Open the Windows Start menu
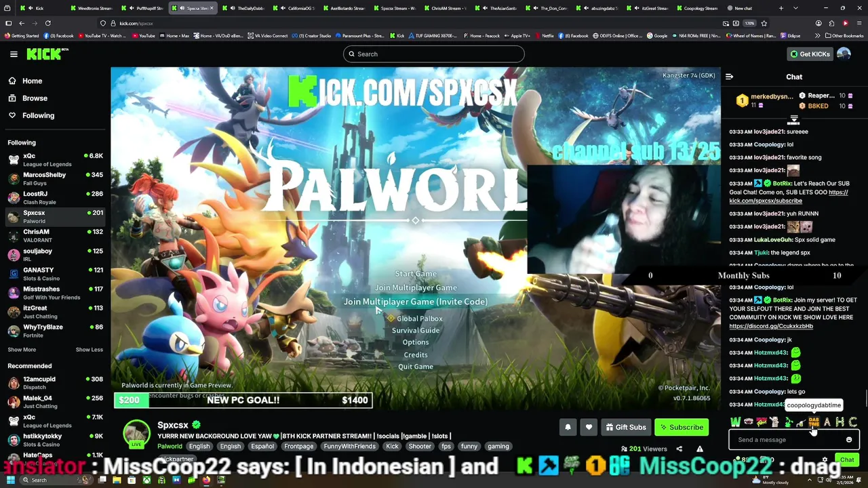Image resolution: width=868 pixels, height=488 pixels. pyautogui.click(x=10, y=480)
